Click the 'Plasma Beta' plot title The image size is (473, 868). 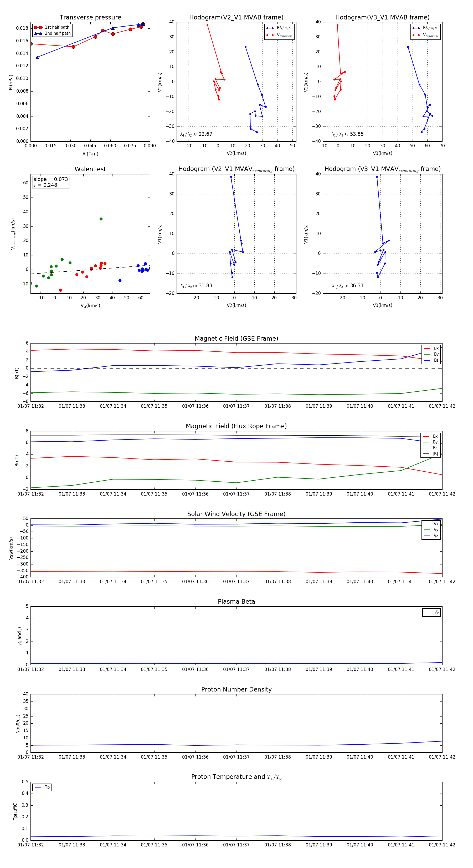tap(236, 602)
